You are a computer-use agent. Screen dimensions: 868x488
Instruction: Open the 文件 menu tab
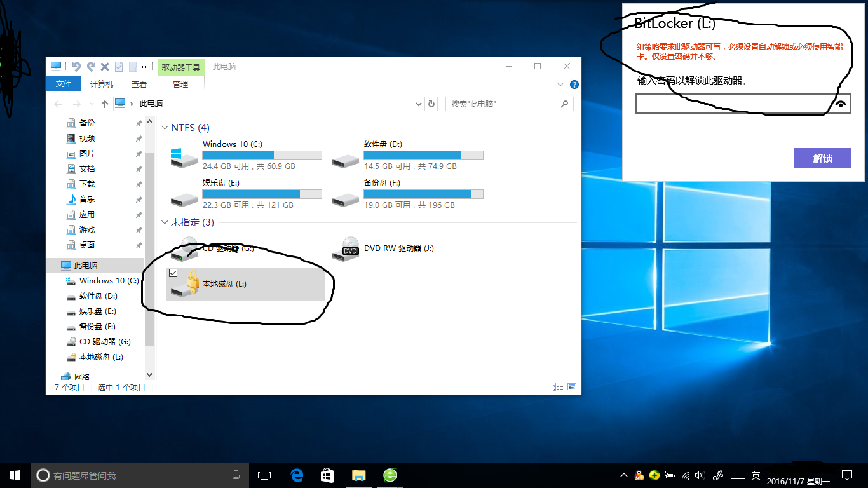point(64,84)
